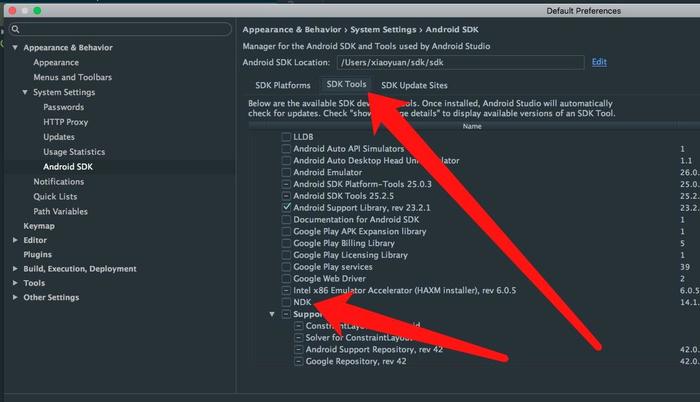Focus the preferences search box

[x=120, y=30]
